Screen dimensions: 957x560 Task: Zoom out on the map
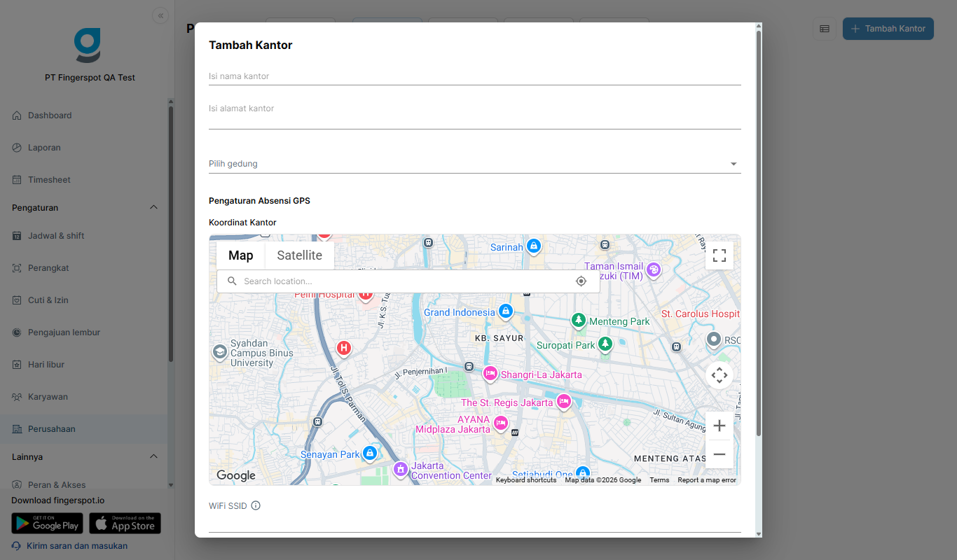point(720,454)
